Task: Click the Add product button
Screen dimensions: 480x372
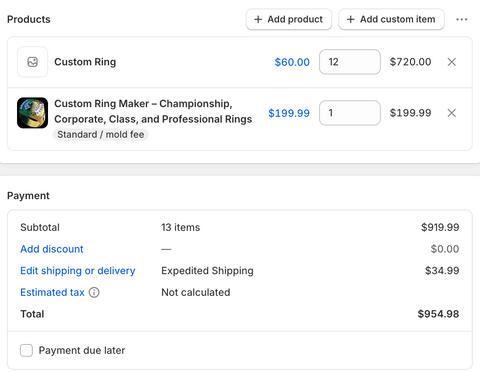Action: pyautogui.click(x=289, y=19)
